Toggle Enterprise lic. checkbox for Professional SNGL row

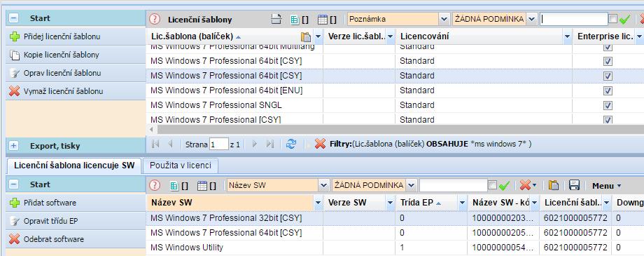click(x=608, y=105)
